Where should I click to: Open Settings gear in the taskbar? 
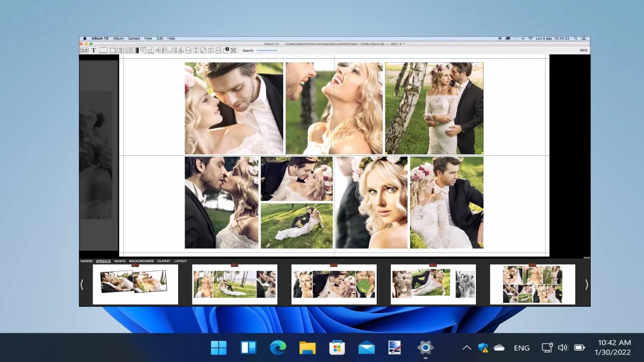tap(425, 347)
